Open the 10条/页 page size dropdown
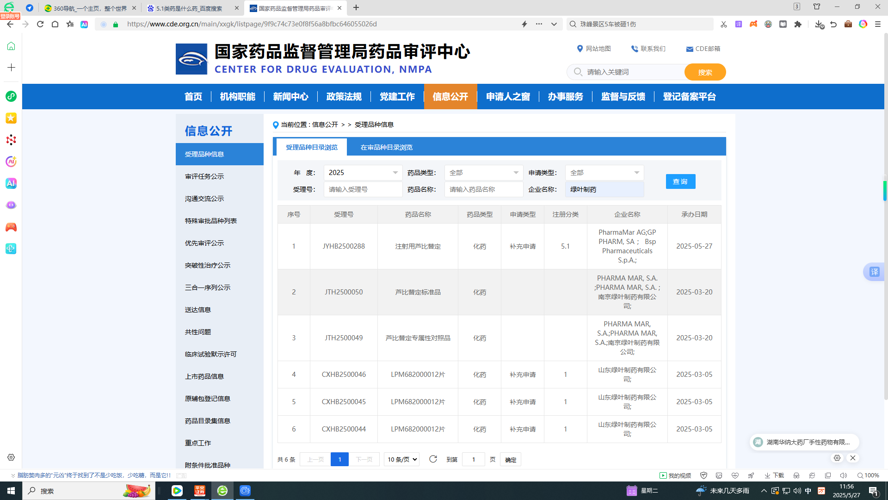The image size is (888, 500). coord(402,459)
